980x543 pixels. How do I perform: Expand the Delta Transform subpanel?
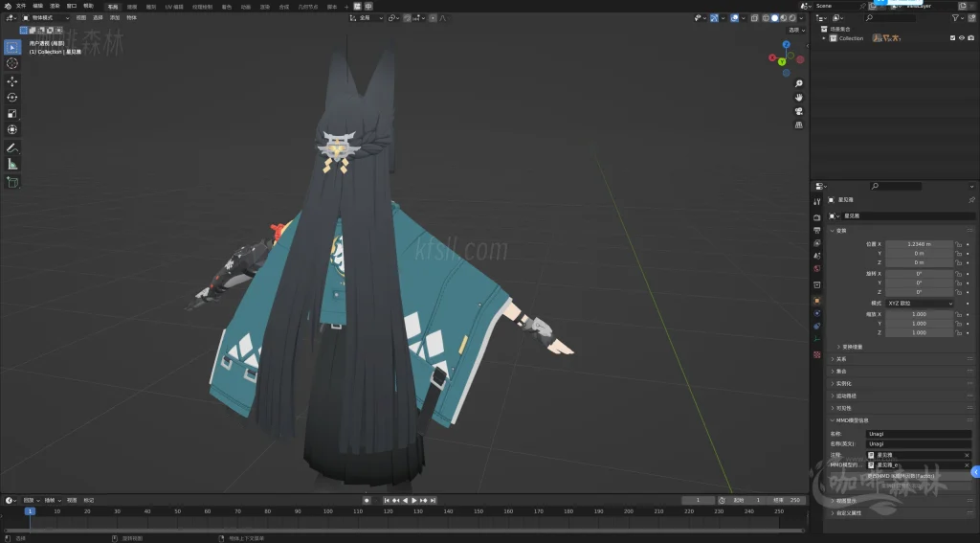tap(852, 347)
